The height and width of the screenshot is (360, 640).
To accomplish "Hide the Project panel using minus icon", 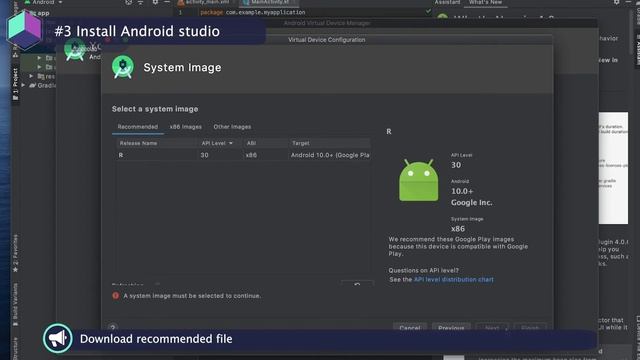I will point(167,2).
